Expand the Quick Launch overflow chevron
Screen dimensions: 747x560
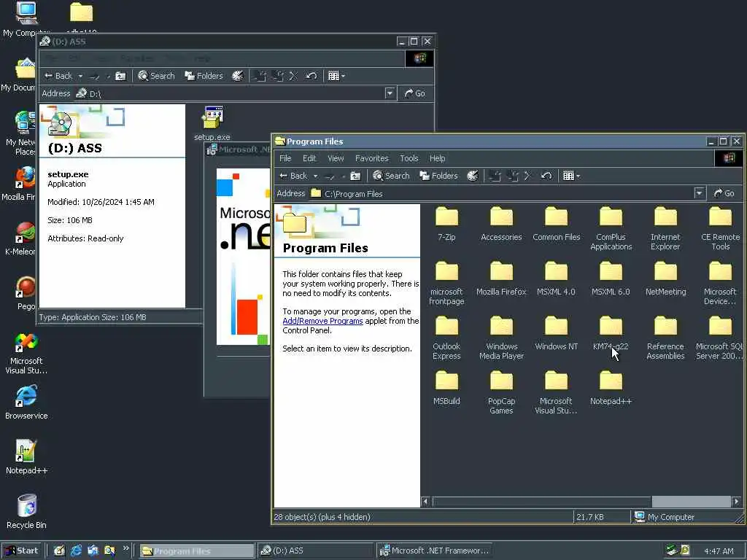tap(125, 548)
